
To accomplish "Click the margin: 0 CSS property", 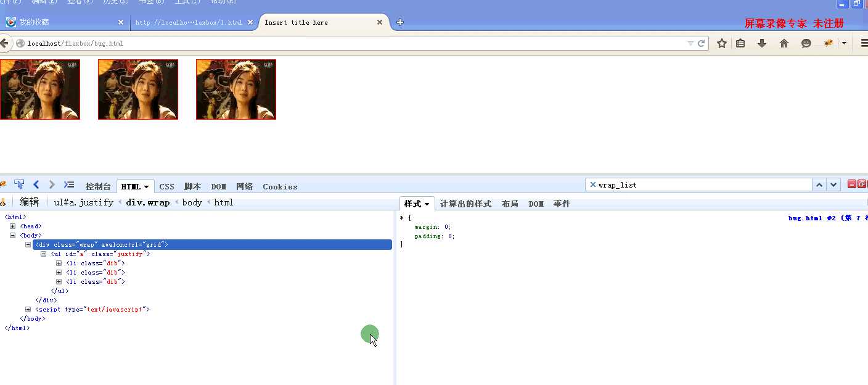I will [x=433, y=227].
